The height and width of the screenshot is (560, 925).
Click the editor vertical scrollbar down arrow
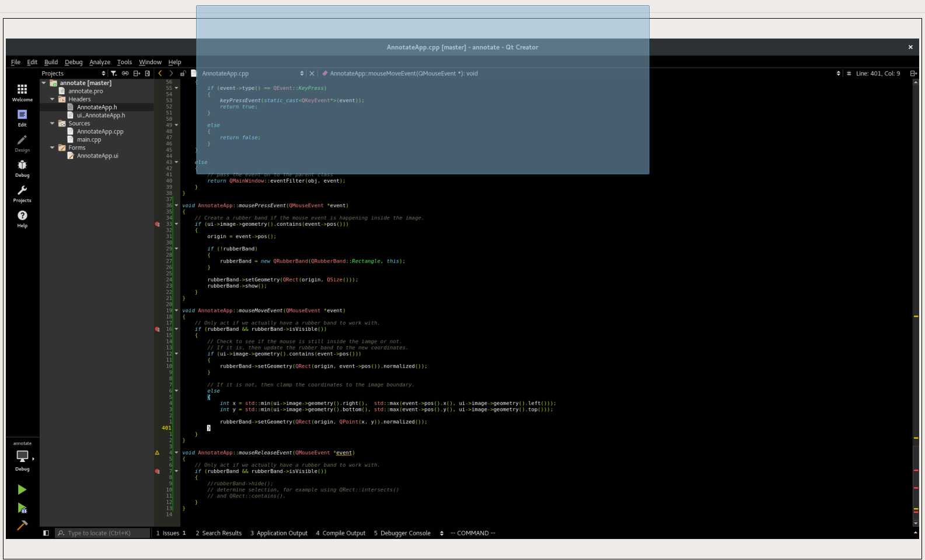click(916, 524)
